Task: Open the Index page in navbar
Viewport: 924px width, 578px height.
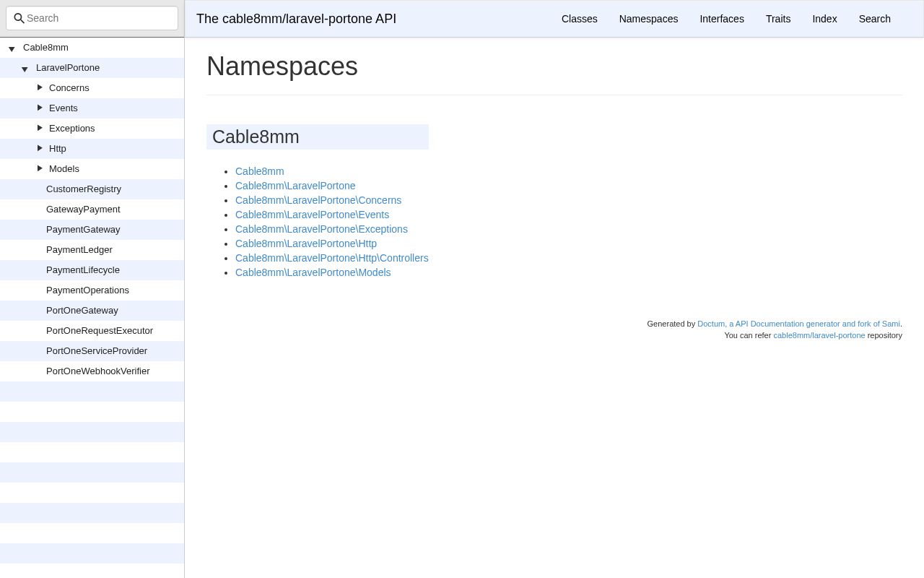Action: [824, 19]
